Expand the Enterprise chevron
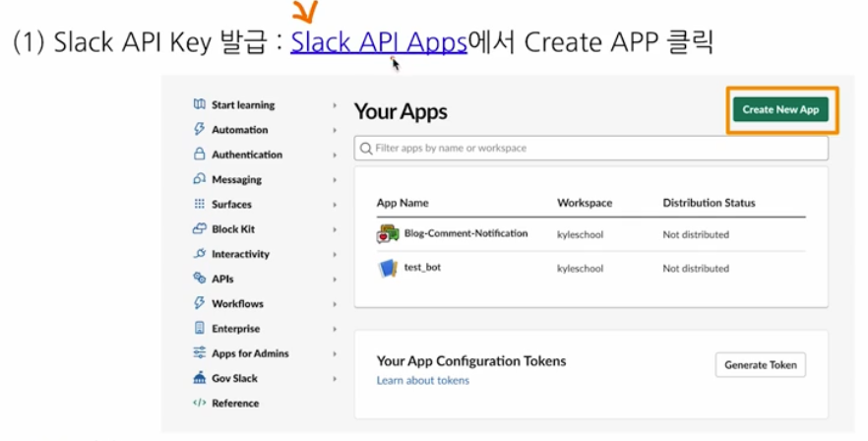Image resolution: width=868 pixels, height=441 pixels. (x=335, y=329)
